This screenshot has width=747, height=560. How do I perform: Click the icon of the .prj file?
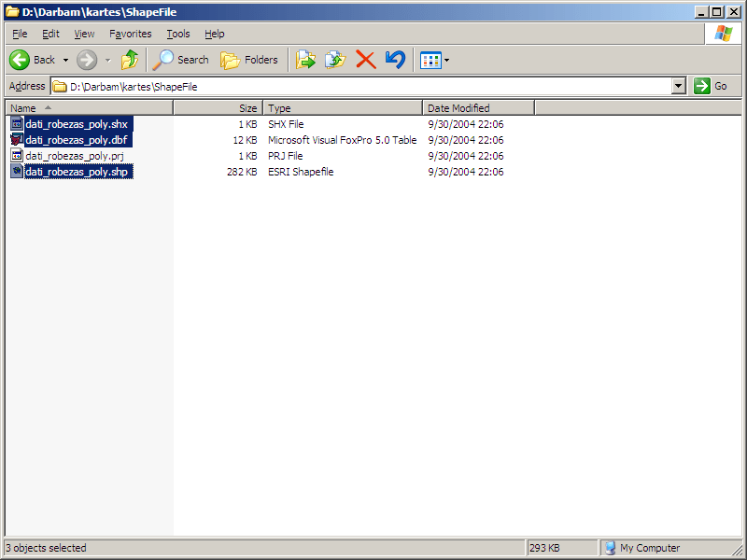(x=17, y=155)
